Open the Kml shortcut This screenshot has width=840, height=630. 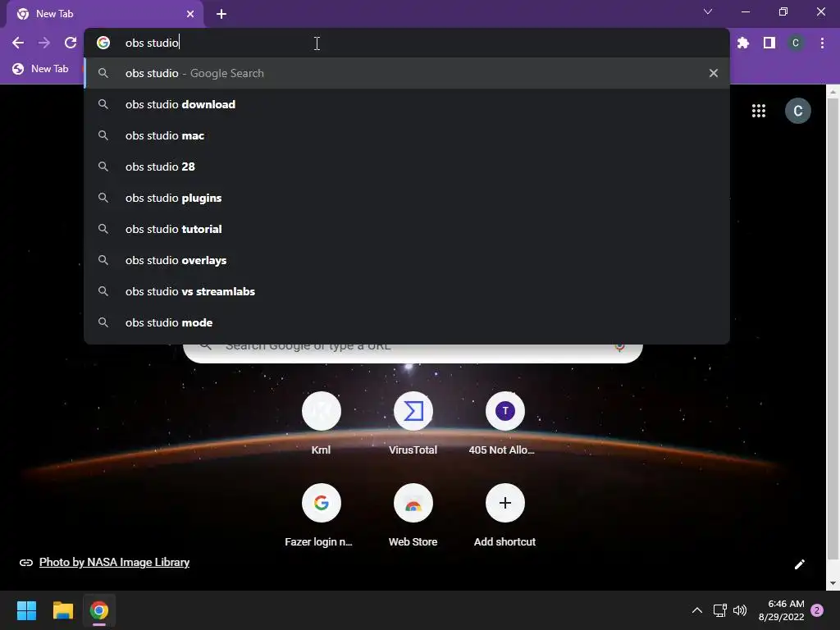pyautogui.click(x=322, y=423)
